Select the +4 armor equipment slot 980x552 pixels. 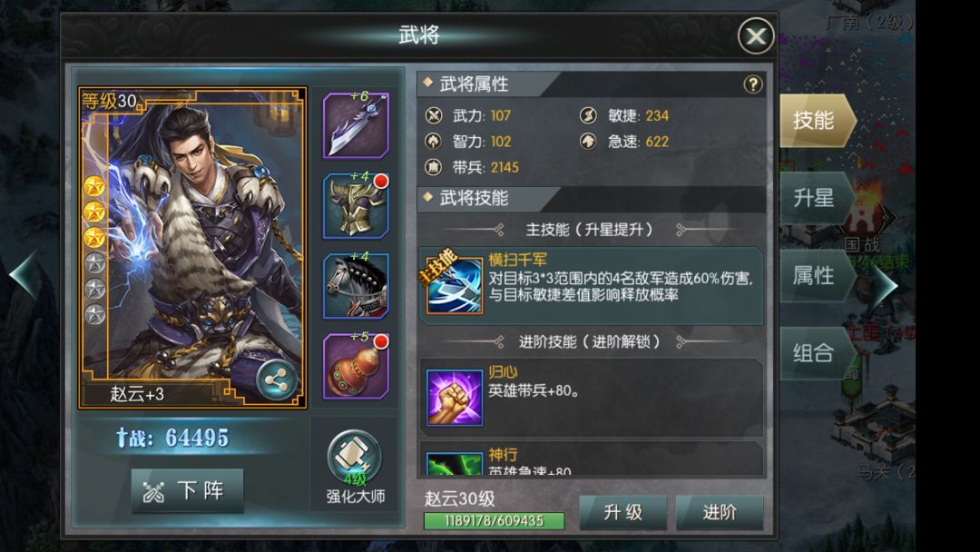356,206
